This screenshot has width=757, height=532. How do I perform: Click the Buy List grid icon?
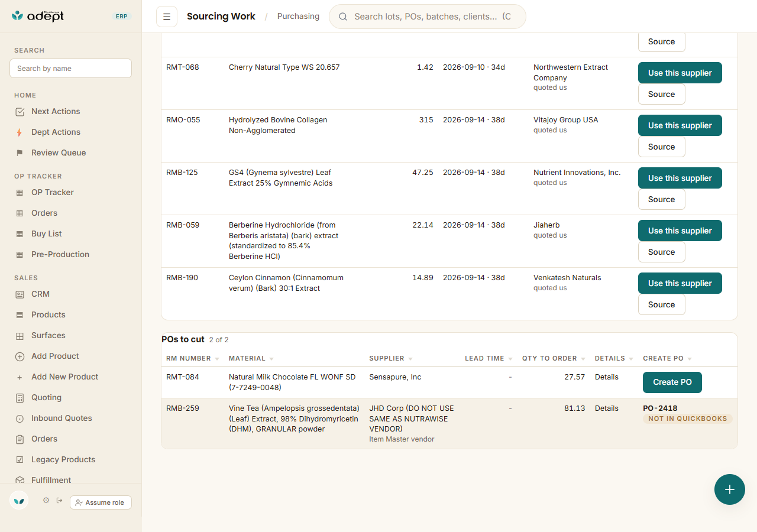coord(20,234)
